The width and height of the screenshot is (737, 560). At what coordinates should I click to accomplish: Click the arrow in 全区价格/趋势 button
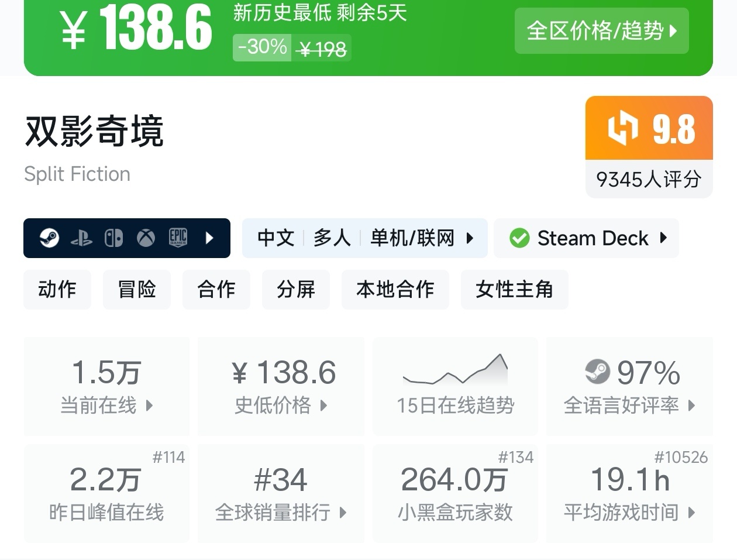point(673,30)
